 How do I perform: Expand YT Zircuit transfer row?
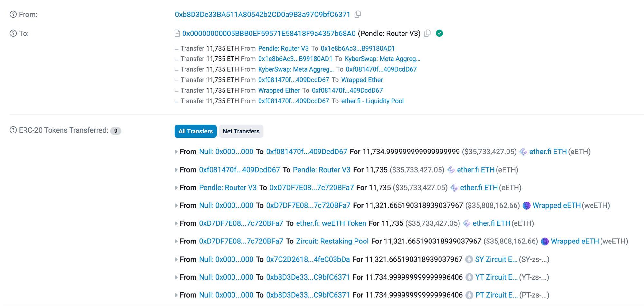[x=176, y=277]
